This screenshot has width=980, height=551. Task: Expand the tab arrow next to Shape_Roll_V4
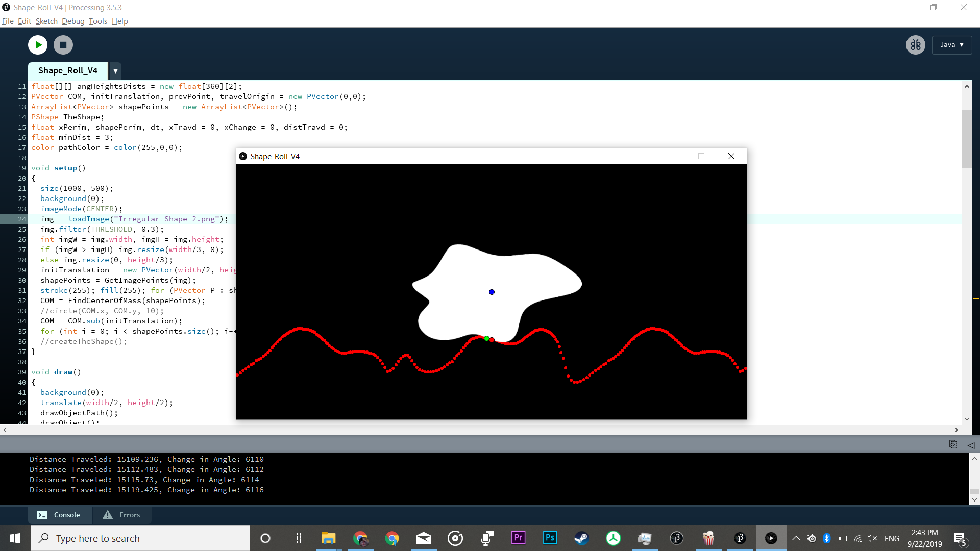pos(115,71)
